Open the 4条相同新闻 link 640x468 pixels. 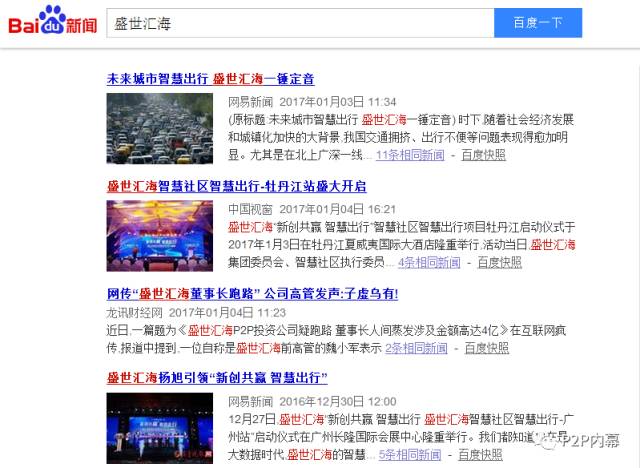coord(429,262)
